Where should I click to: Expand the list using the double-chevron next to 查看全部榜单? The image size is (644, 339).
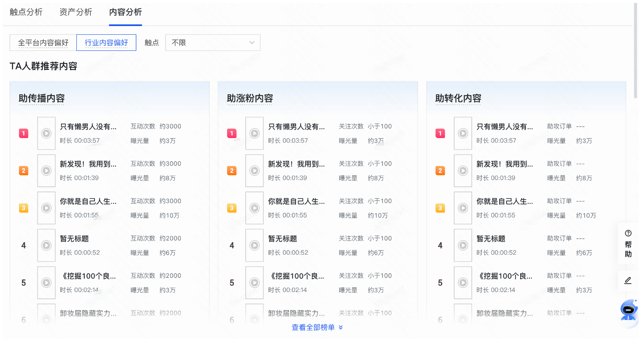(341, 327)
